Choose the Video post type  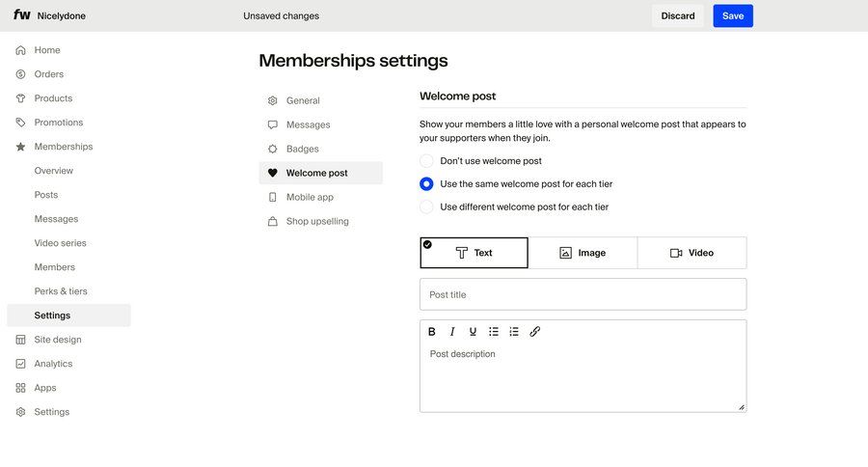point(692,253)
